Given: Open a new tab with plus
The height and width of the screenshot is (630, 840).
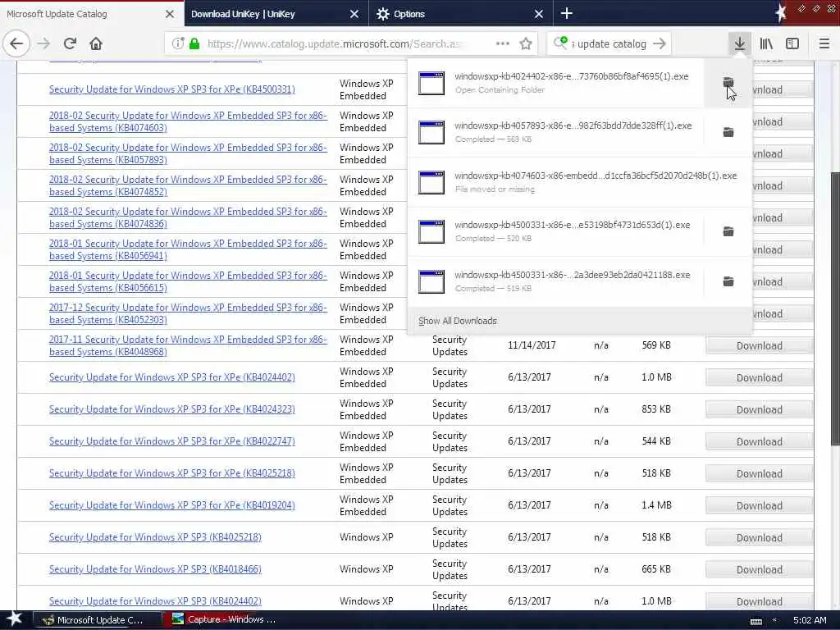Looking at the screenshot, I should 566,13.
